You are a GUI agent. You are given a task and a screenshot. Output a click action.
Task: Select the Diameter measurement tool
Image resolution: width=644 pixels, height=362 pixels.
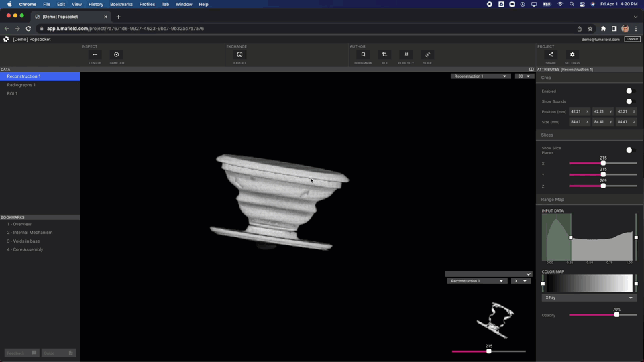click(116, 55)
